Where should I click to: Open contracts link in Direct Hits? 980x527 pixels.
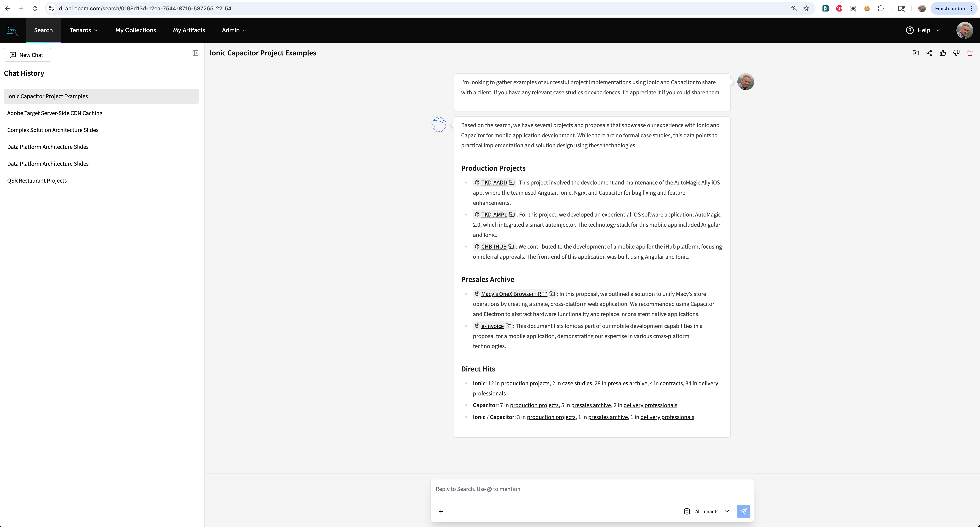tap(671, 383)
